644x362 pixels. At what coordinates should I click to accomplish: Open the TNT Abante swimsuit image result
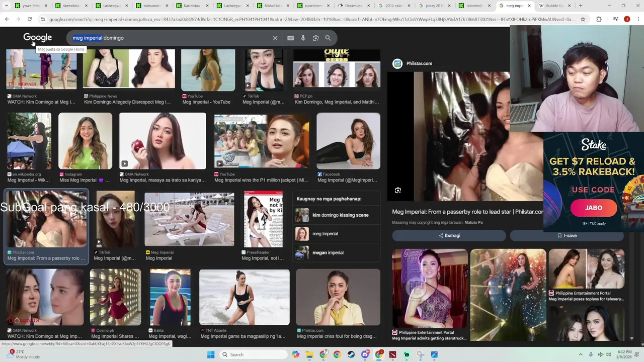(x=245, y=297)
